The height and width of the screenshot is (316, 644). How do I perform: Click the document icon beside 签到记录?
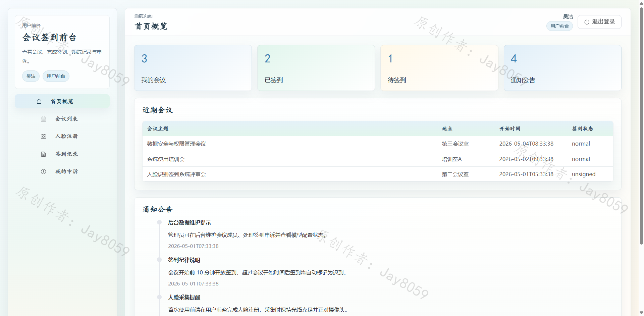(x=43, y=154)
